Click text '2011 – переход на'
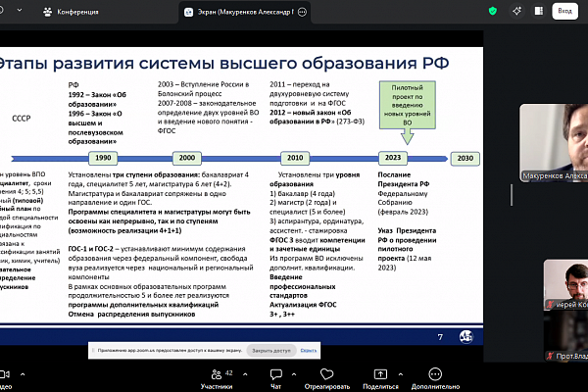This screenshot has width=588, height=392. click(300, 84)
